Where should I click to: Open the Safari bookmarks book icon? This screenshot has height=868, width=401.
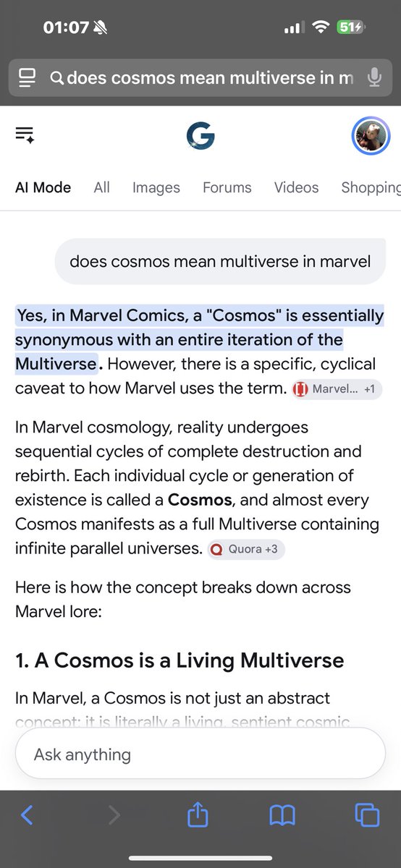pos(282,816)
